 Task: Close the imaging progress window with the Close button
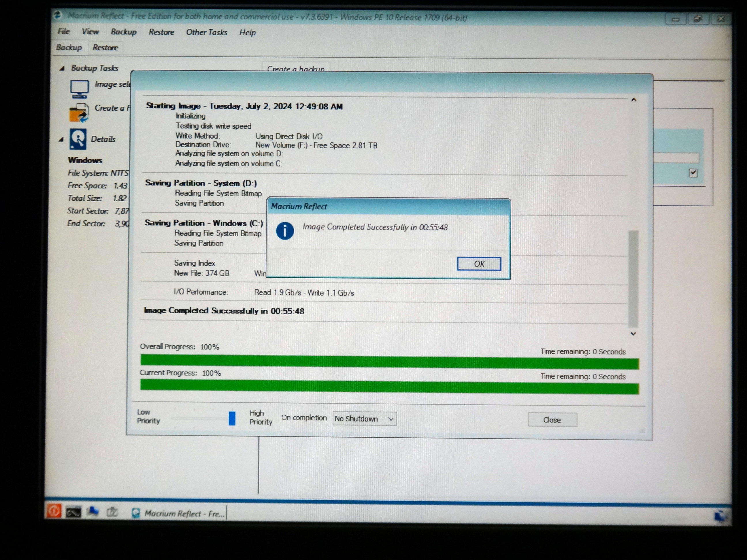click(552, 420)
